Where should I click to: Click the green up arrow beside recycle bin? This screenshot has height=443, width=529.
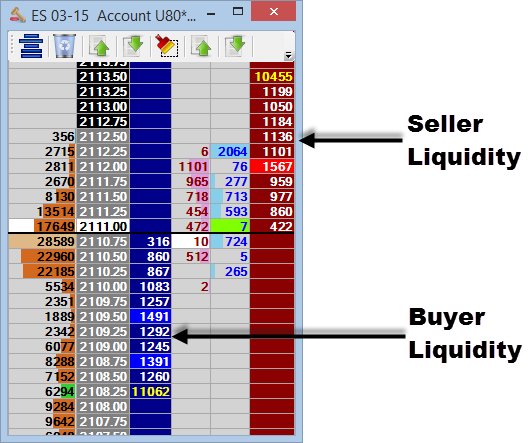(99, 46)
